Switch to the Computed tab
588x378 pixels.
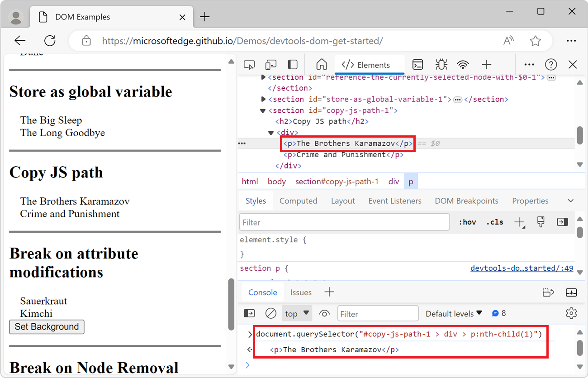[x=298, y=201]
